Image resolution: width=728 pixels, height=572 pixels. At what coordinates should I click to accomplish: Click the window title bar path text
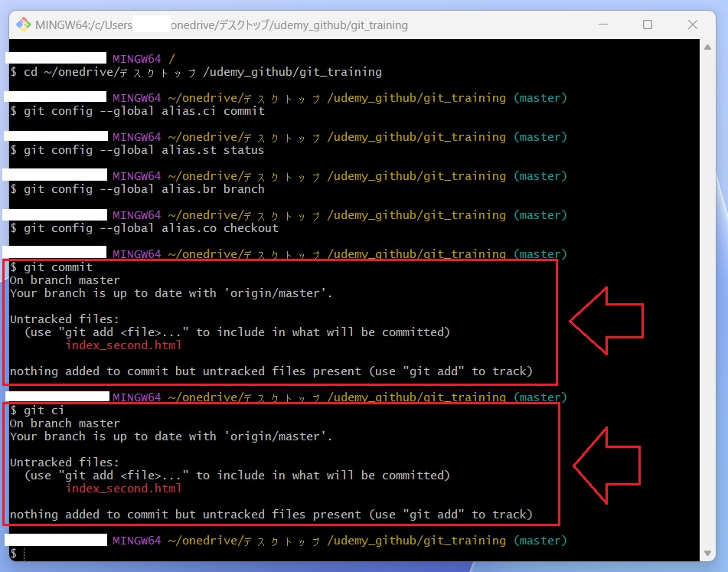point(222,25)
